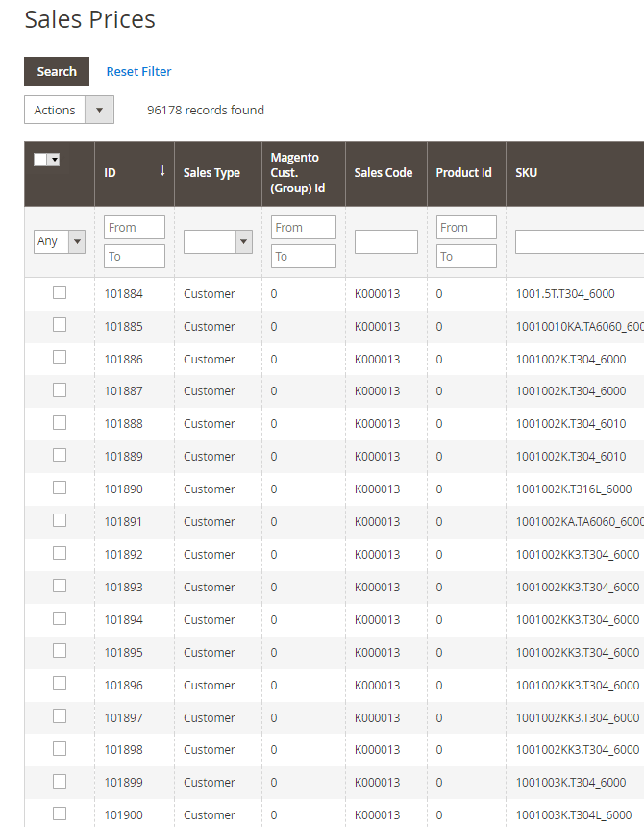The height and width of the screenshot is (827, 644).
Task: Sort by the ID column header
Action: 135,172
